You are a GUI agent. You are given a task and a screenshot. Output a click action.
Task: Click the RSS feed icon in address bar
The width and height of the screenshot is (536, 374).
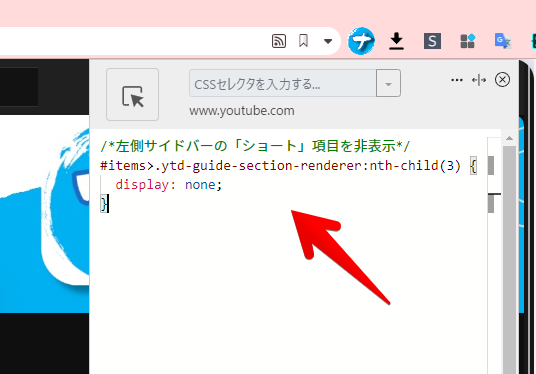pyautogui.click(x=279, y=41)
